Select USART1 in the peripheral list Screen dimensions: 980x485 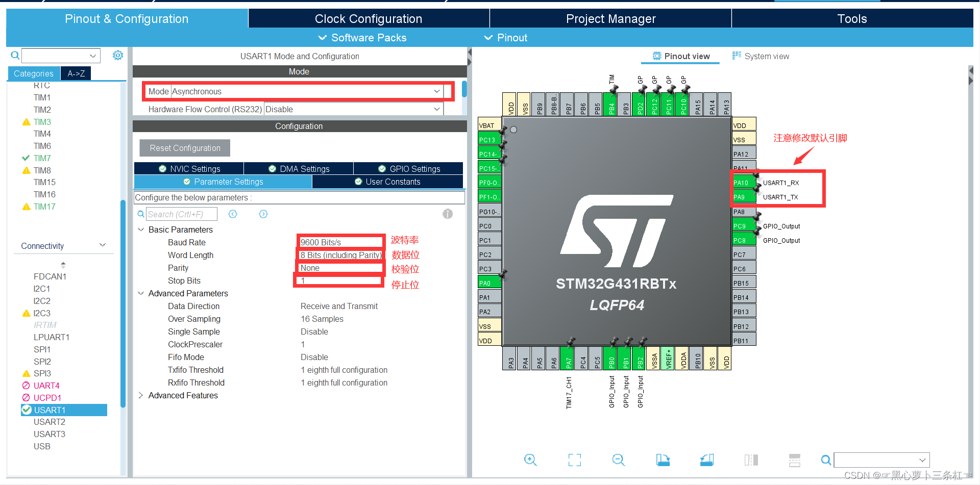pos(64,410)
